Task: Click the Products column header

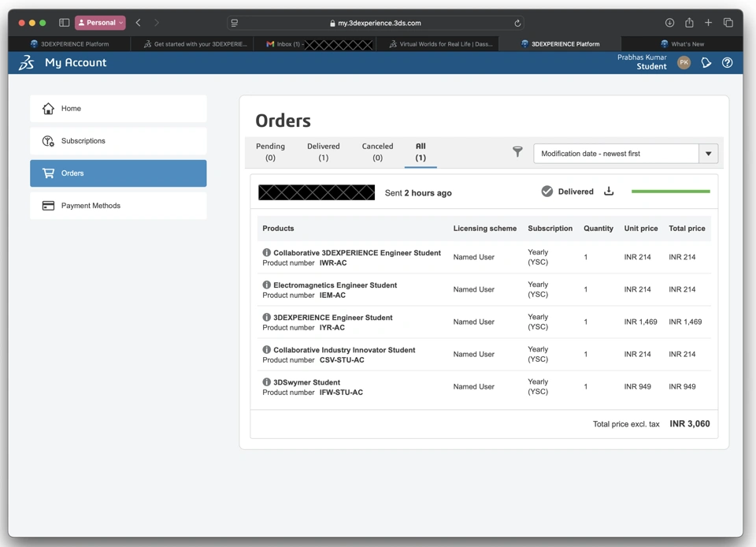Action: pos(278,228)
